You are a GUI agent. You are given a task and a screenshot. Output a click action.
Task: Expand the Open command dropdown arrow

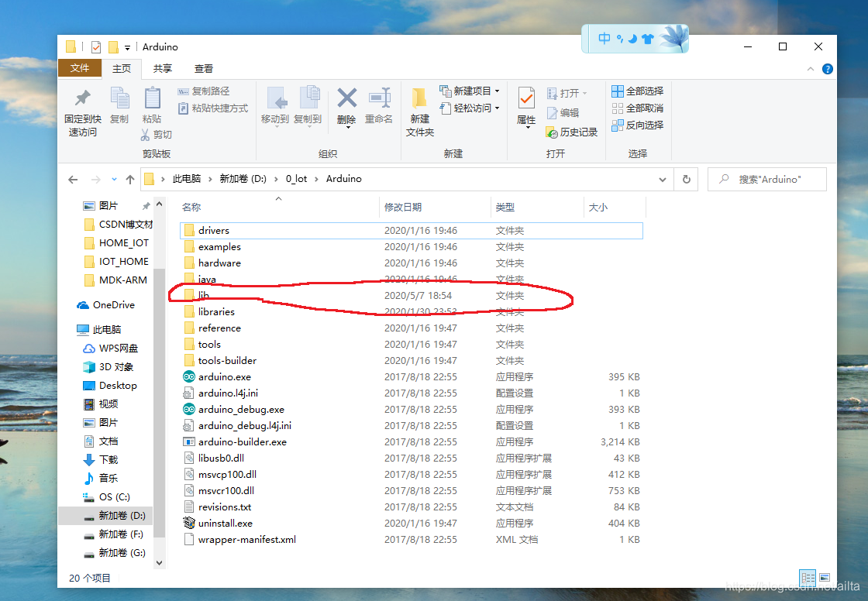[x=584, y=93]
